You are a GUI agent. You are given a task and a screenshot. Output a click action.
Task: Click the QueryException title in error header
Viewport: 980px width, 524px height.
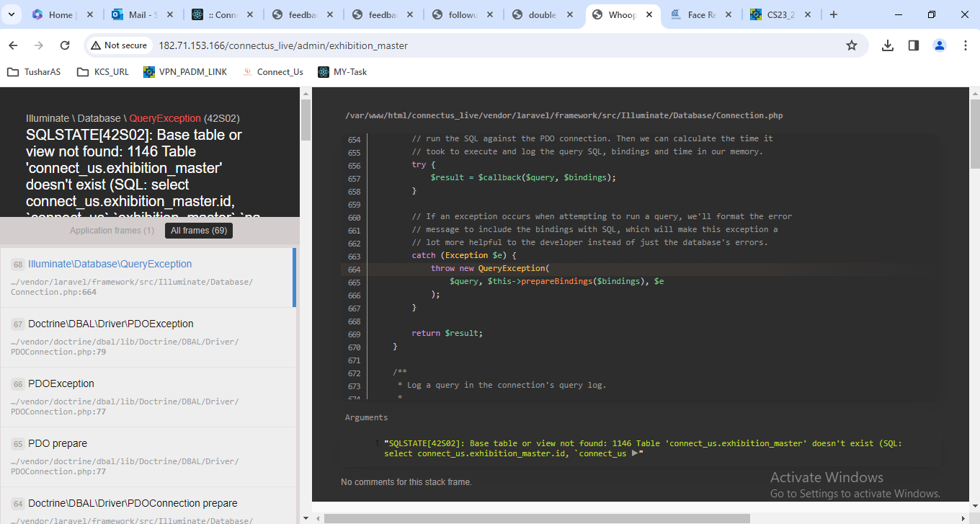pos(165,118)
